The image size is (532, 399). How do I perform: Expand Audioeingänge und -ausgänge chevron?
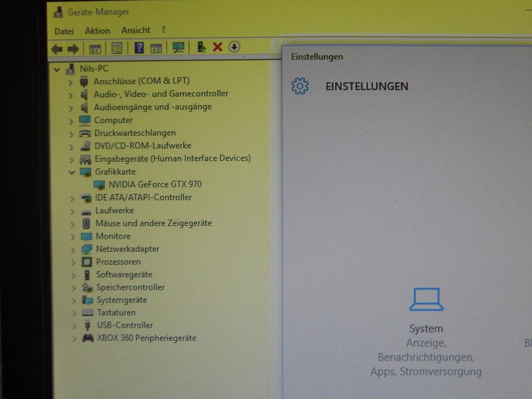click(71, 109)
